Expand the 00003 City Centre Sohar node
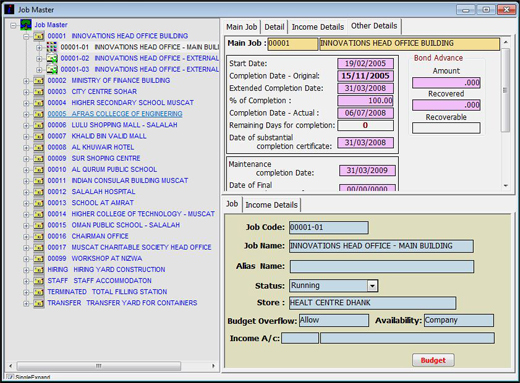The image size is (520, 383). coord(26,92)
